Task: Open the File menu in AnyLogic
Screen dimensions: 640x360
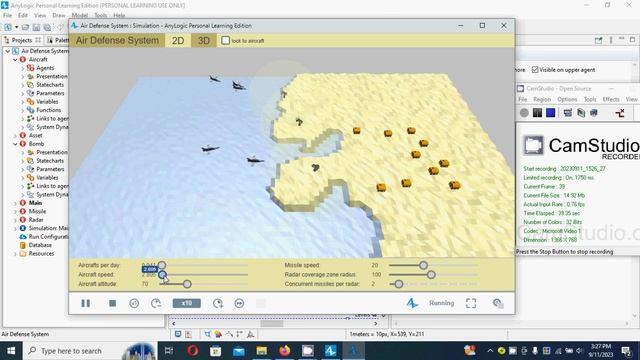Action: (x=7, y=16)
